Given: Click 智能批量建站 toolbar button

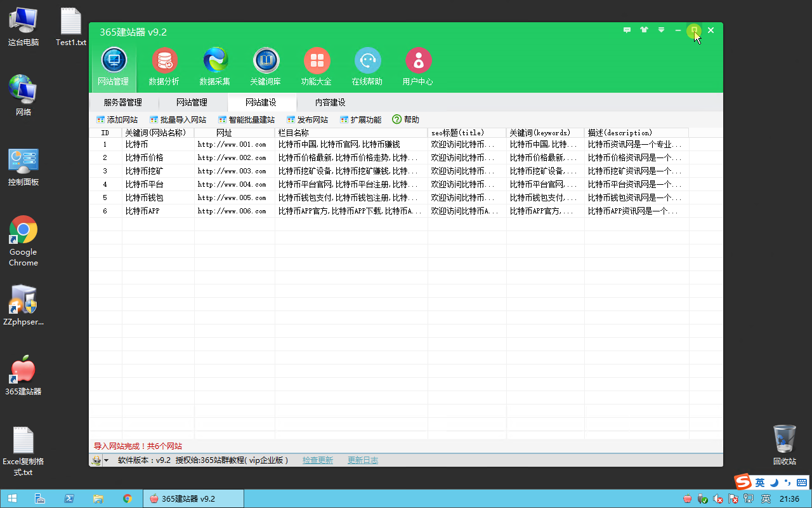Looking at the screenshot, I should pos(246,119).
